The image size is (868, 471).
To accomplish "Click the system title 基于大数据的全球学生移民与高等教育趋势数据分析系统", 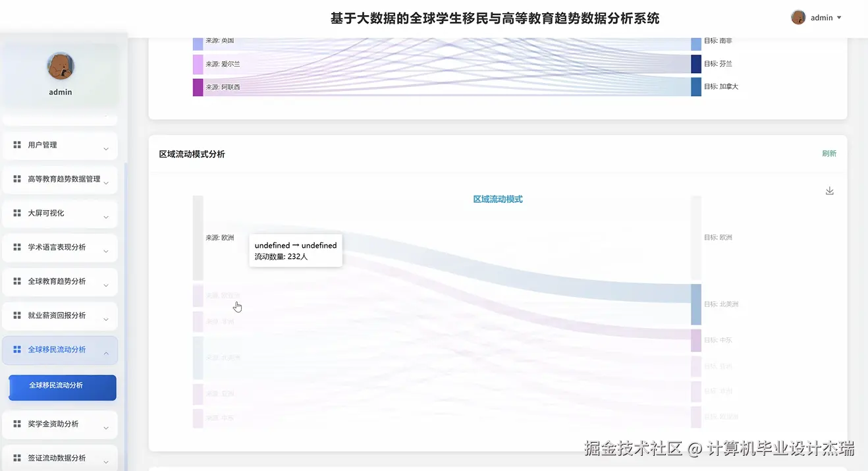I will pyautogui.click(x=495, y=18).
